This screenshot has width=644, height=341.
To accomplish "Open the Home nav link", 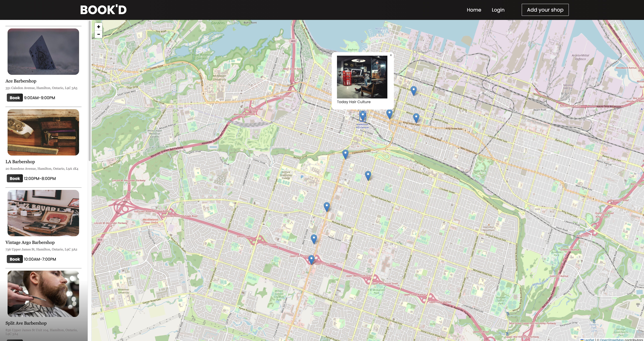I will click(x=474, y=10).
